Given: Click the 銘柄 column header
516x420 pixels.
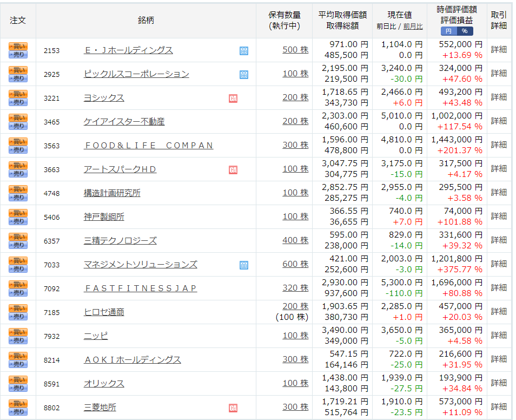Looking at the screenshot, I should [x=146, y=21].
